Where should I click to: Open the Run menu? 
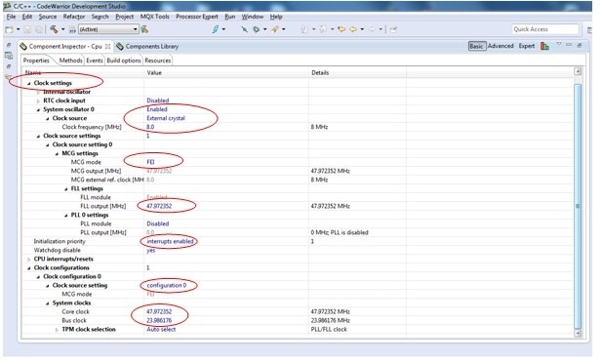tap(230, 17)
